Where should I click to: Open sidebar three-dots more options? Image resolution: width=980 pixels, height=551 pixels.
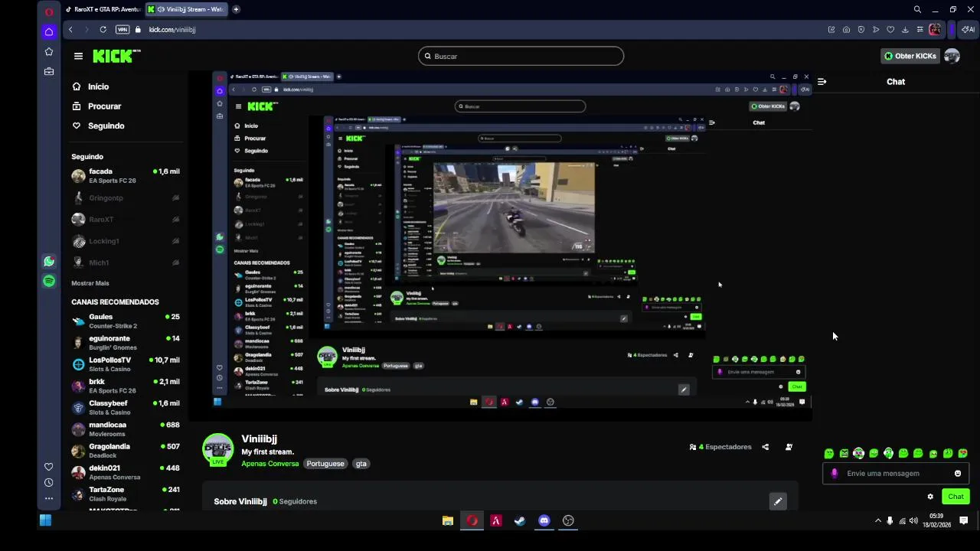pos(49,498)
